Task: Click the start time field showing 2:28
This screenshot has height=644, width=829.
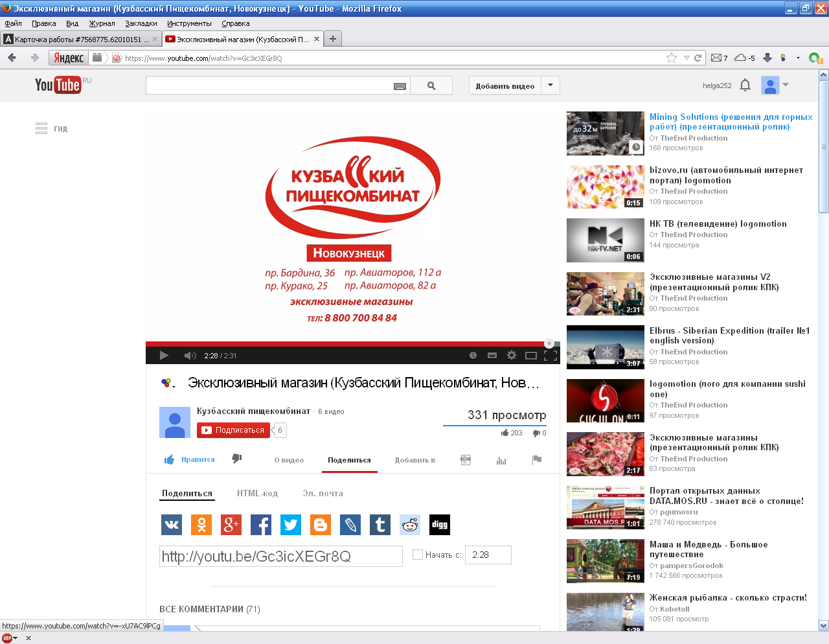Action: pyautogui.click(x=488, y=555)
